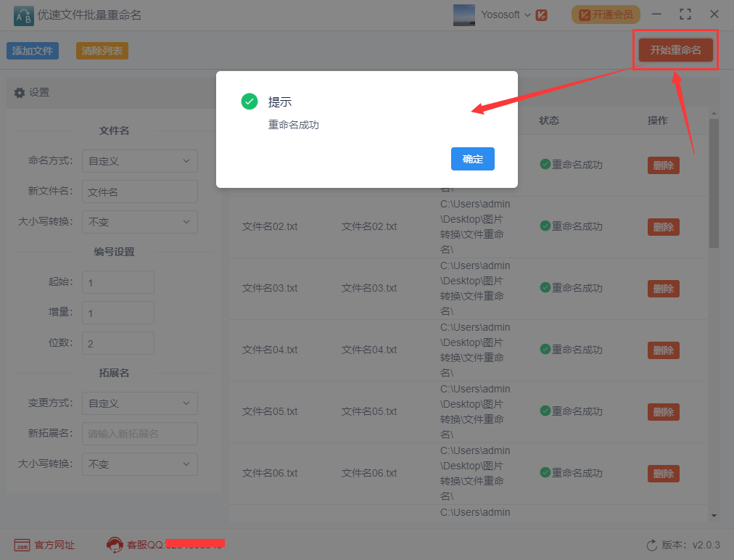
Task: Click the green success checkmark icon in dialog
Action: (x=249, y=101)
